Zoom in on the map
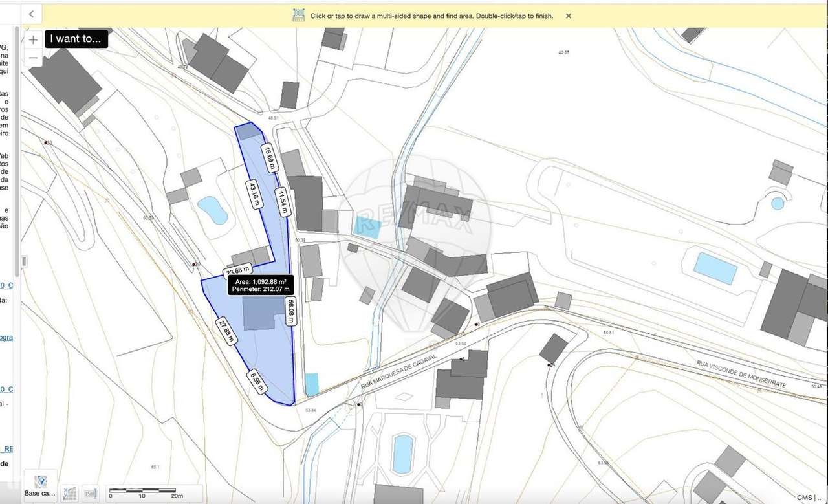828x504 pixels. (33, 39)
